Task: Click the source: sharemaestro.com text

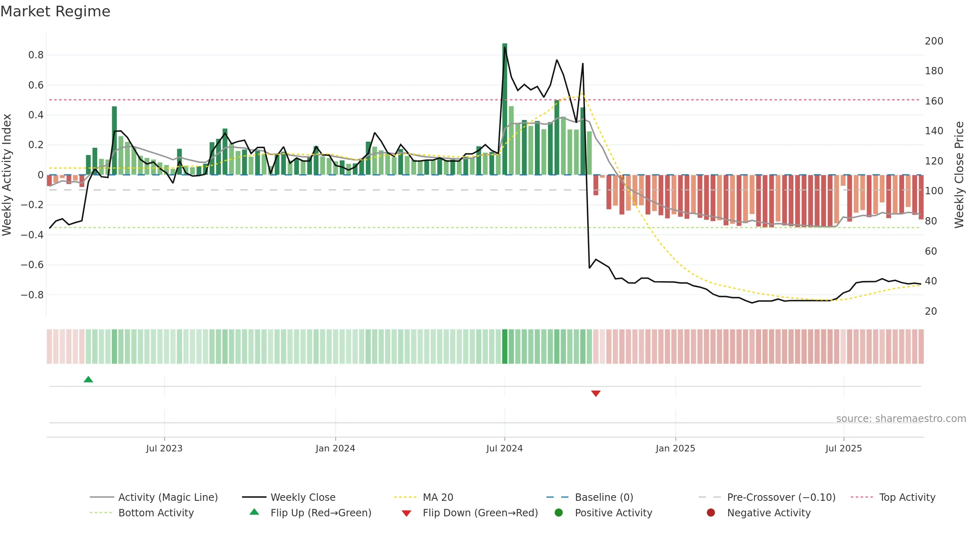Action: coord(901,419)
